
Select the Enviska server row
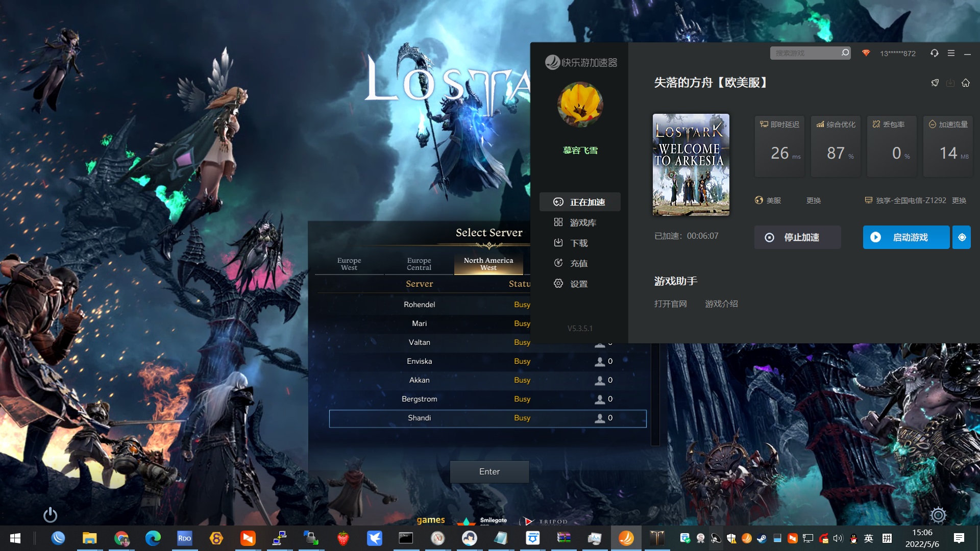(x=487, y=361)
